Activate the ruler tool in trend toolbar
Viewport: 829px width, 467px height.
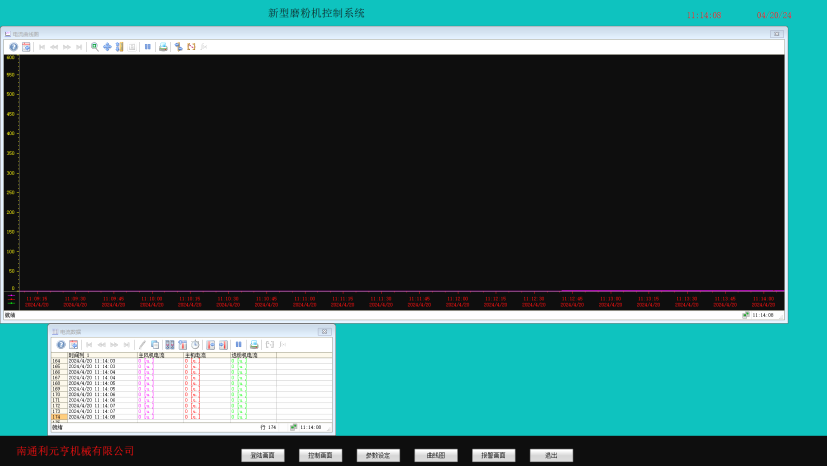coord(120,47)
